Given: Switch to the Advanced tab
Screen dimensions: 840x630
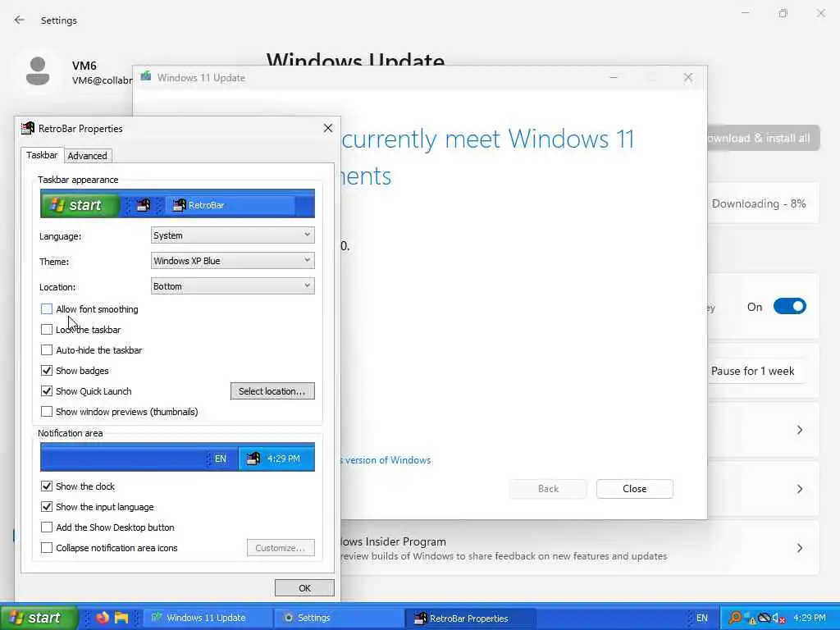Looking at the screenshot, I should [x=87, y=156].
